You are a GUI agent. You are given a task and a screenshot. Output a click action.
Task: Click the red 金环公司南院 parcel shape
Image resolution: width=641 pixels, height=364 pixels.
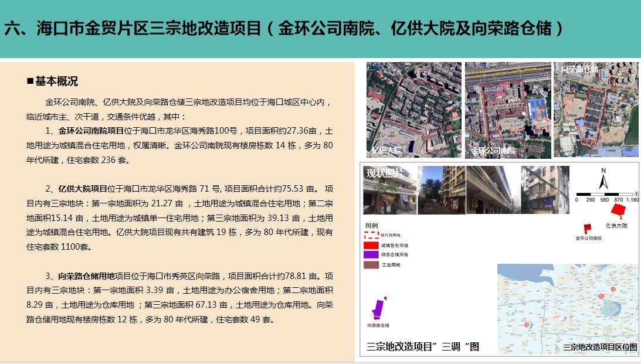point(586,228)
